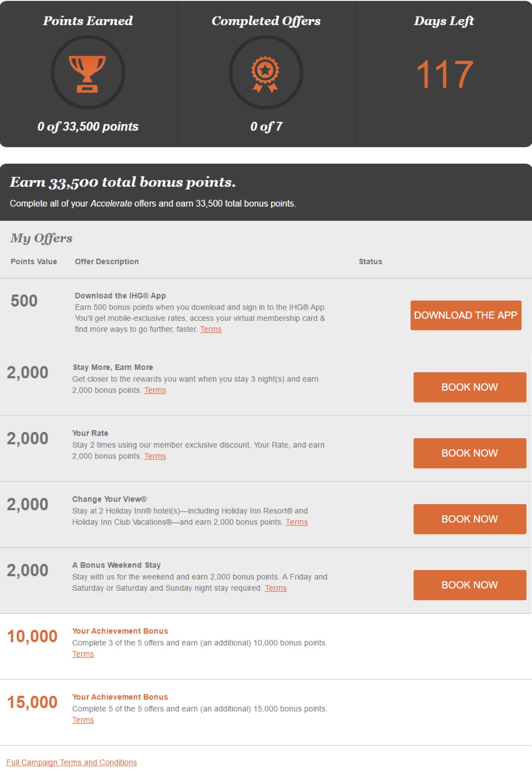Click the award ribbon icon under Completed Offers
Image resolution: width=532 pixels, height=772 pixels.
(265, 74)
